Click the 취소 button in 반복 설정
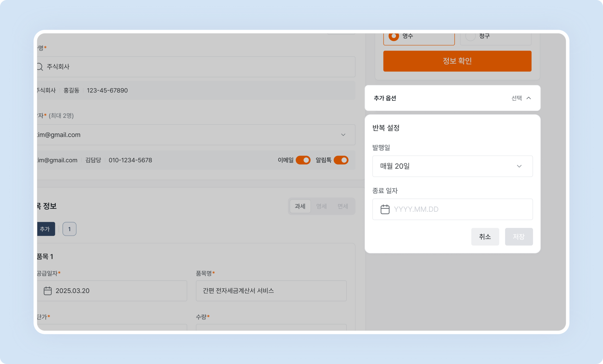 tap(485, 237)
